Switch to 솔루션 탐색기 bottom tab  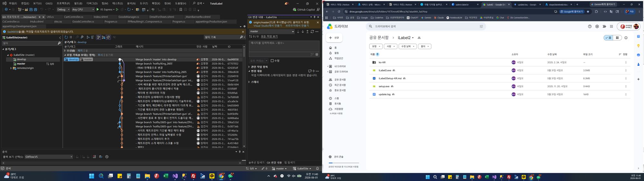256,163
